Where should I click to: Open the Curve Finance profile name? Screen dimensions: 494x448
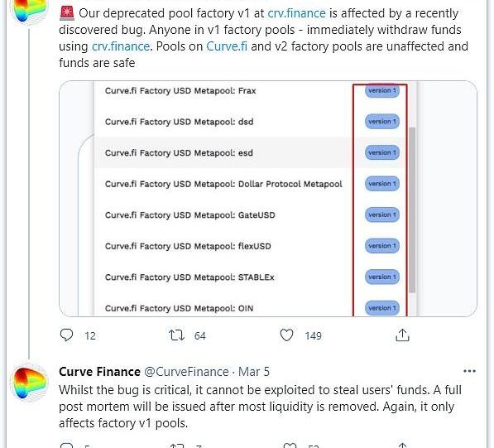tap(99, 372)
